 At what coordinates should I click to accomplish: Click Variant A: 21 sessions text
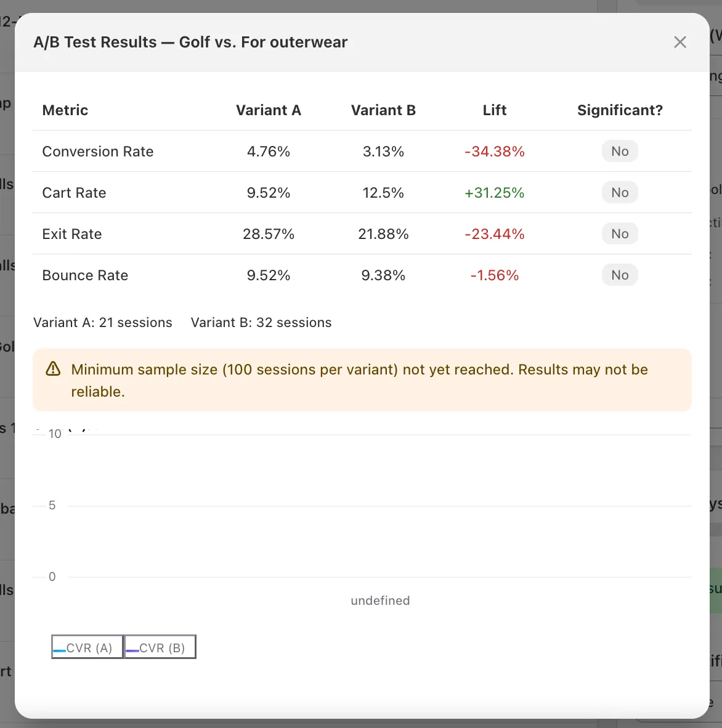[x=103, y=322]
